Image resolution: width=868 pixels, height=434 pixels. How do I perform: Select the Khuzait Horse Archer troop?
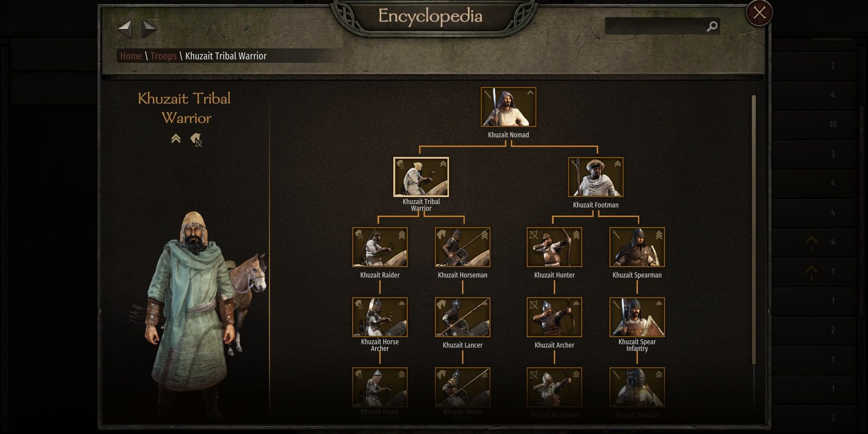click(x=380, y=317)
